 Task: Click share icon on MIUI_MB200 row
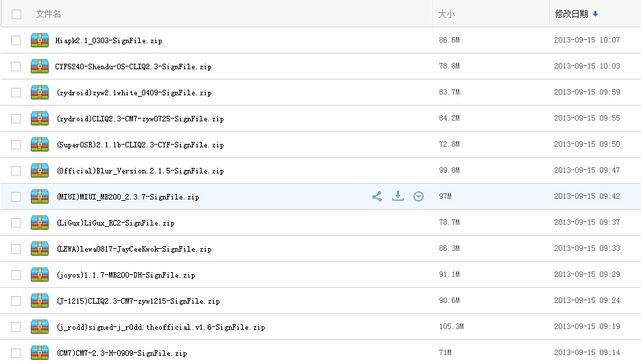377,197
